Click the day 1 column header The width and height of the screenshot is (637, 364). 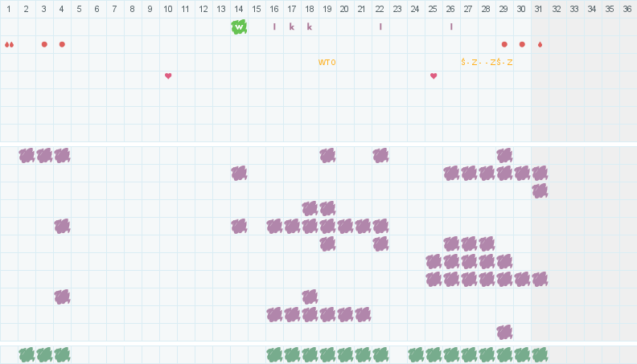point(9,9)
